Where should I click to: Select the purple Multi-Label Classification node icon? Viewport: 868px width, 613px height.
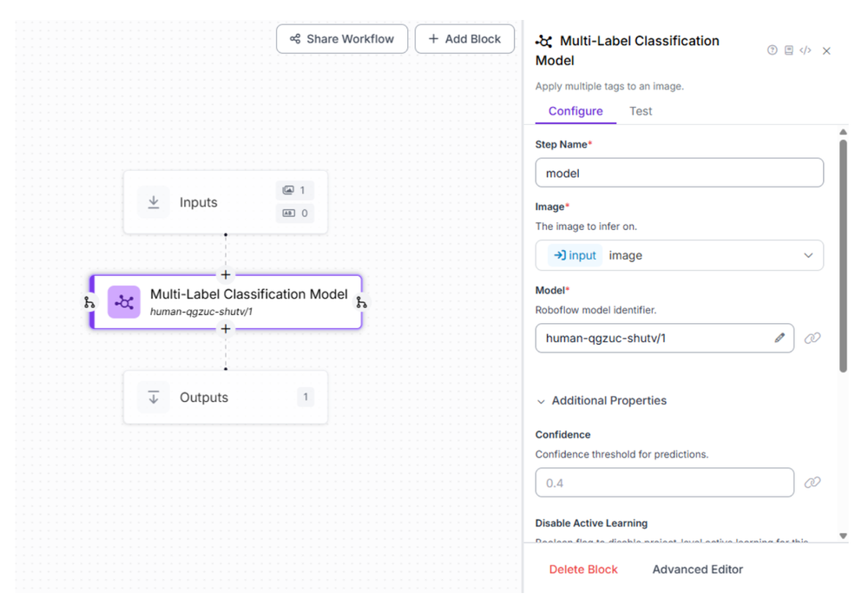click(x=124, y=301)
